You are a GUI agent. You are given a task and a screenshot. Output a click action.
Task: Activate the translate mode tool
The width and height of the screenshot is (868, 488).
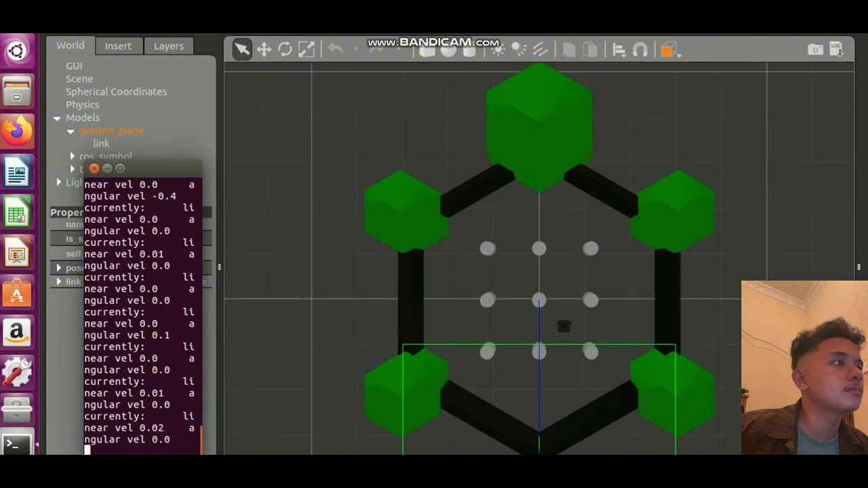click(x=264, y=49)
